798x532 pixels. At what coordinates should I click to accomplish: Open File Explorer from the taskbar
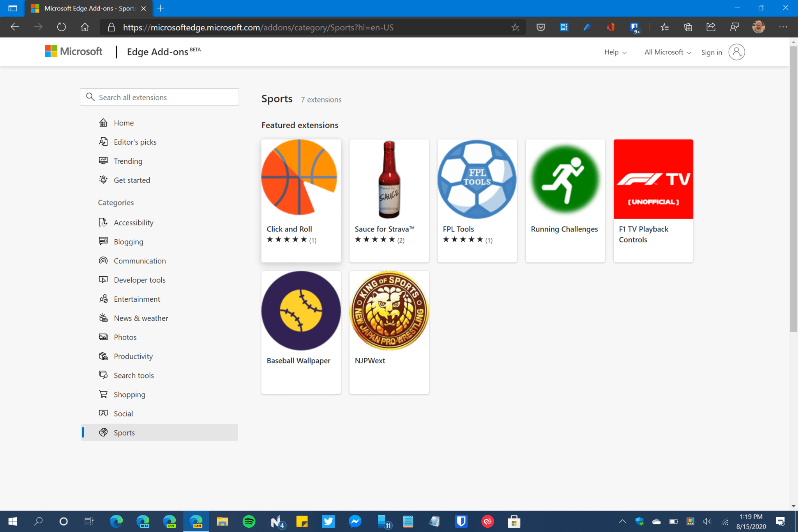pos(222,521)
